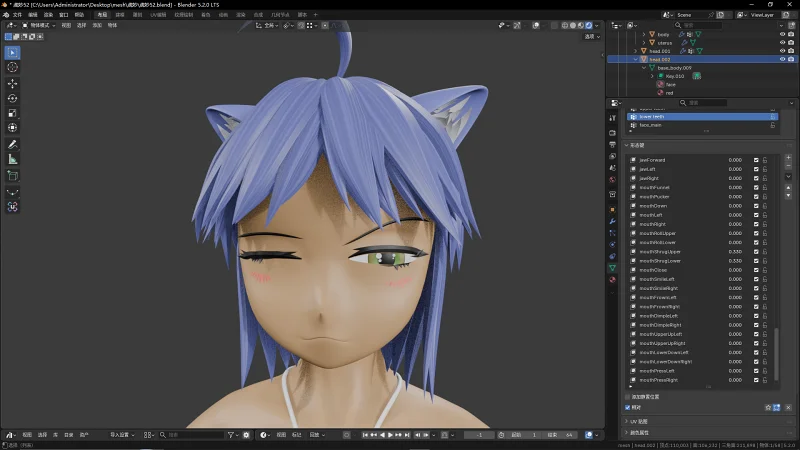Select the Move tool
Screen dimensions: 800x450
click(13, 83)
